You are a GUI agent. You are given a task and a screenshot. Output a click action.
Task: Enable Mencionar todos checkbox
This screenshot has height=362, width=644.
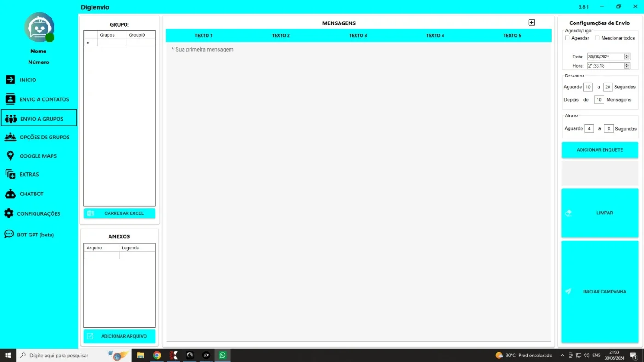pos(598,38)
